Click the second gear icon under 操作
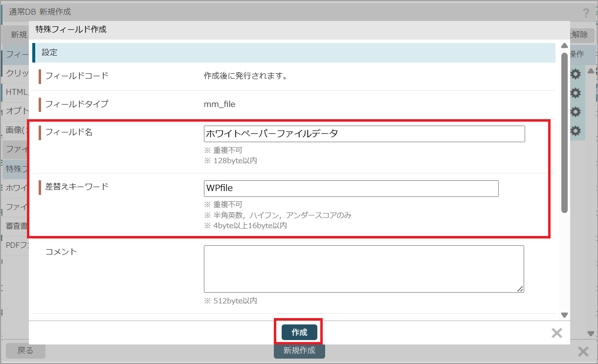The height and width of the screenshot is (364, 598). point(576,93)
